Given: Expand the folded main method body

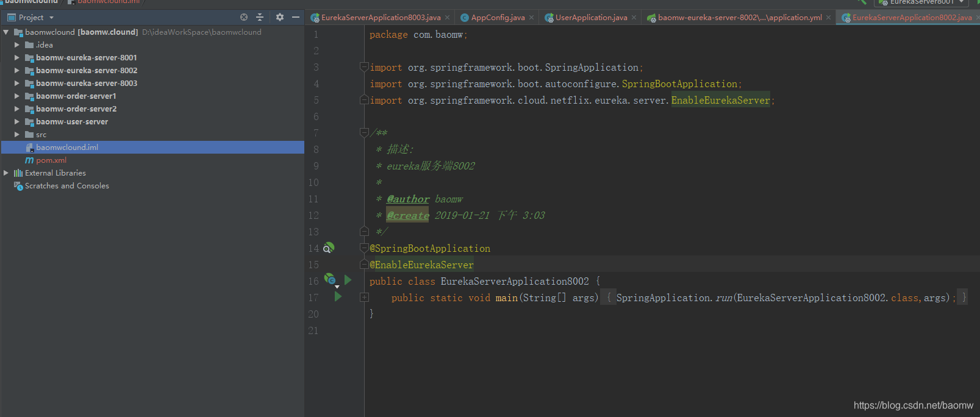Looking at the screenshot, I should (364, 298).
